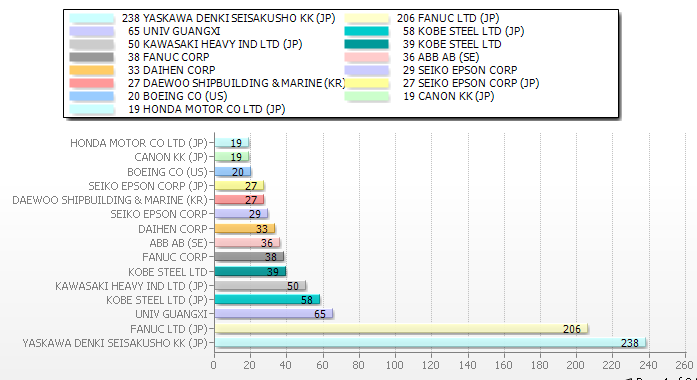Click the KAWASAKI HEAVY IND legend swatch
This screenshot has width=697, height=380.
point(92,44)
